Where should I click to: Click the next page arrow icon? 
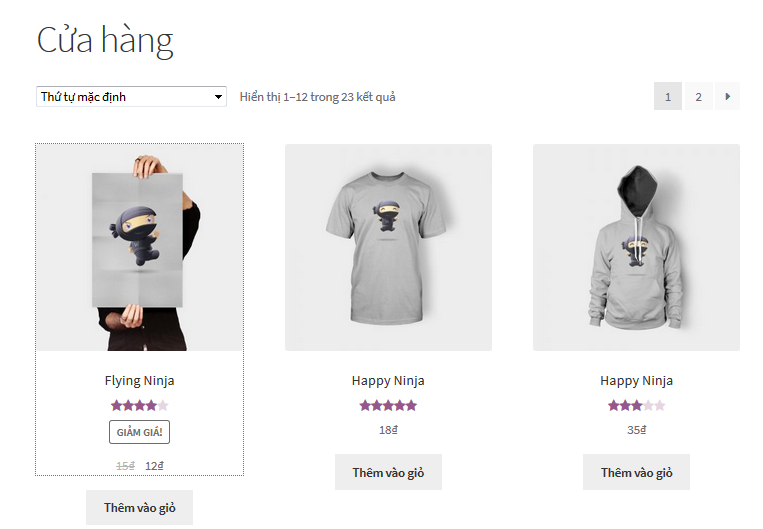coord(727,97)
